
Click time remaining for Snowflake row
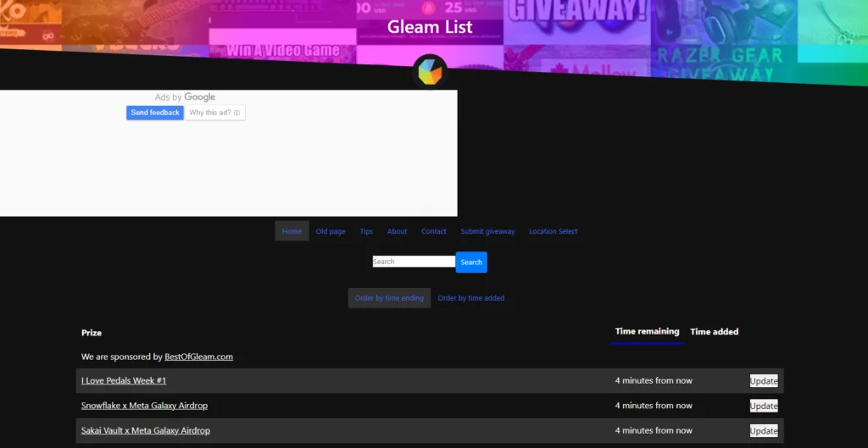(654, 406)
